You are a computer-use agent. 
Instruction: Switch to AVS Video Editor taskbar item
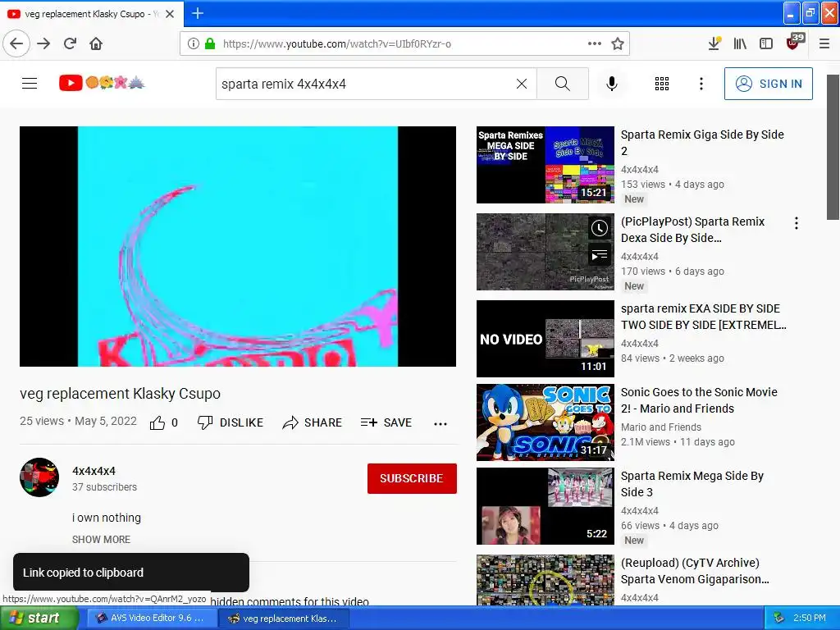pos(151,619)
